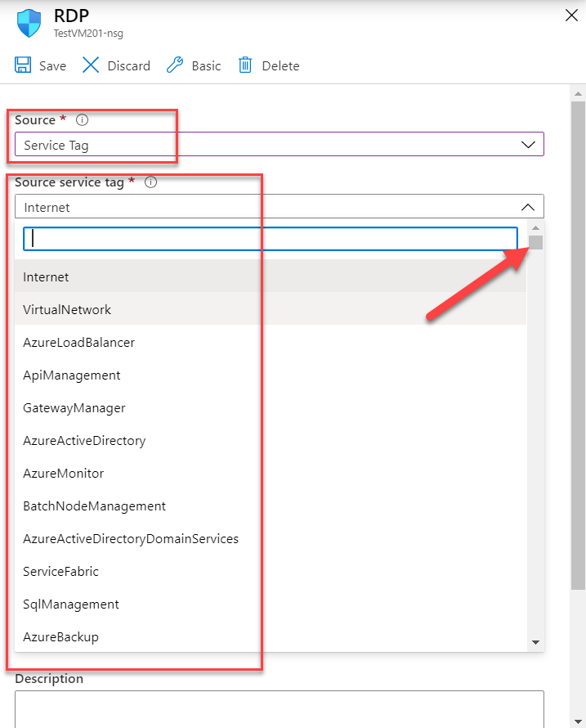Viewport: 586px width, 728px height.
Task: Close the RDP panel
Action: tap(571, 16)
